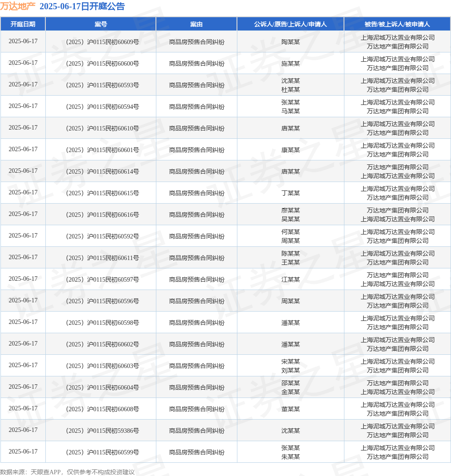
Task: Click the 万达地产 title text
Action: (18, 6)
